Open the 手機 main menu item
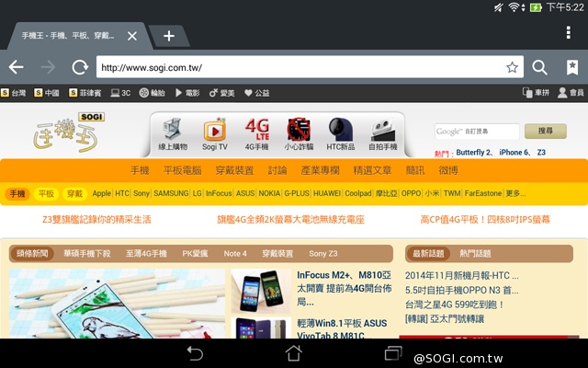588x368 pixels. coord(140,170)
